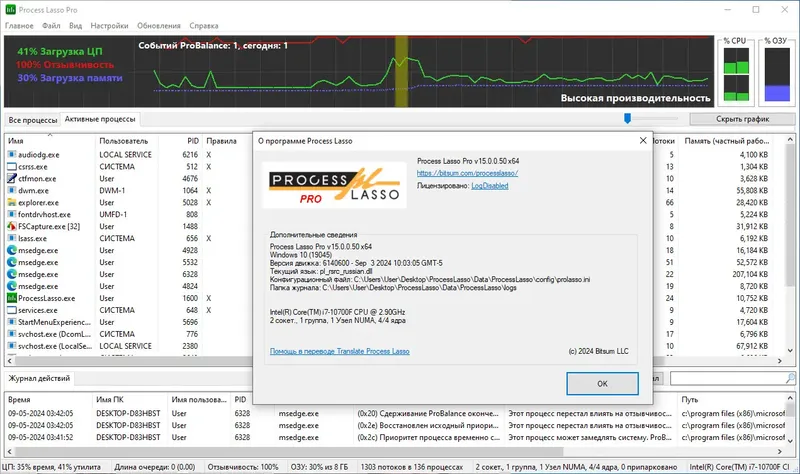
Task: Click the first msedge.exe Edge icon
Action: 12,250
